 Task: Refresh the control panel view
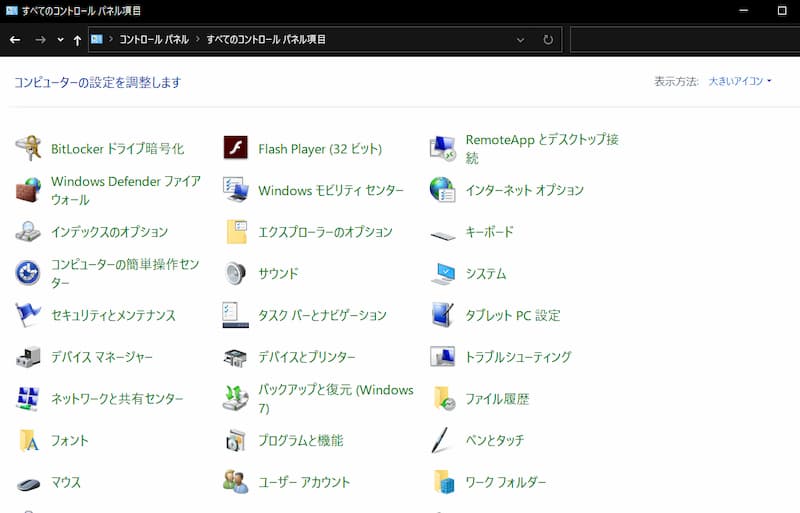548,40
